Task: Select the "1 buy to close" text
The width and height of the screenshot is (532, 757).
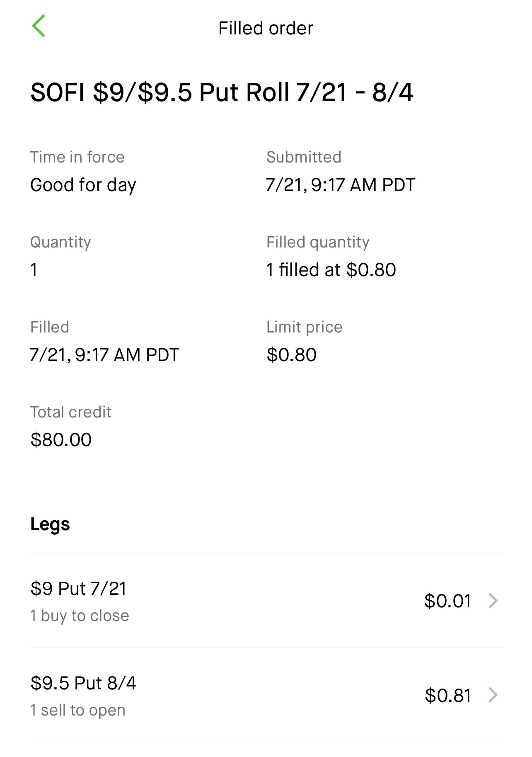Action: pyautogui.click(x=80, y=616)
